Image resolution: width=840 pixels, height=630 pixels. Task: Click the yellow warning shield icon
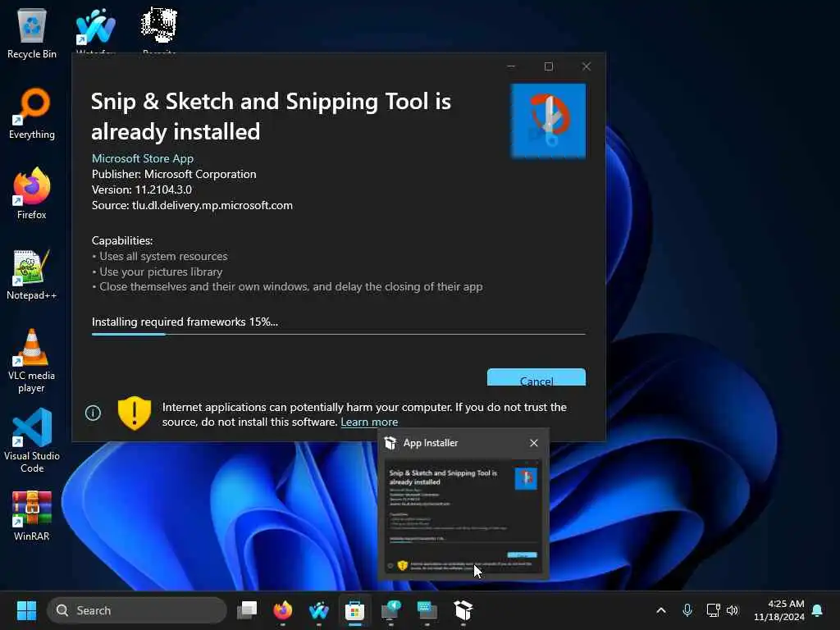134,413
